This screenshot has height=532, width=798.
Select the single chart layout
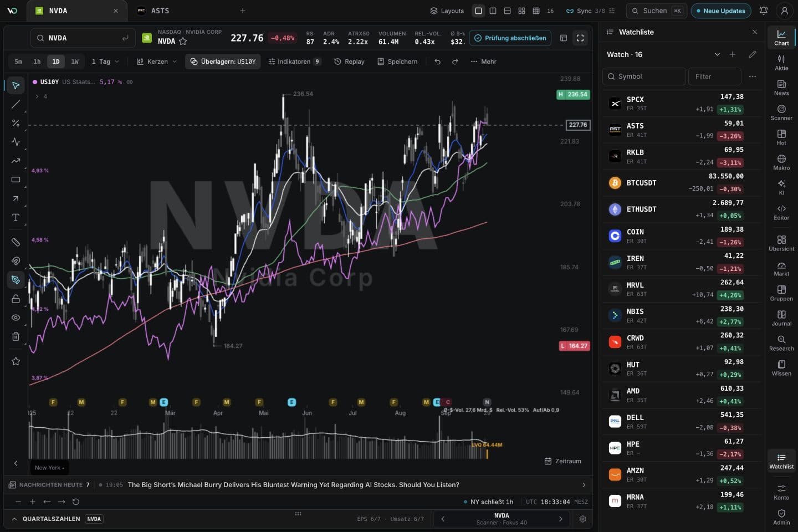click(478, 11)
